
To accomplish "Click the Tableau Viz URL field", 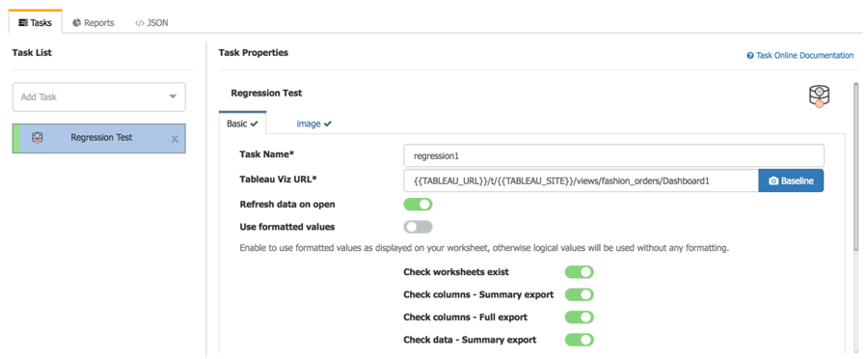I will [x=582, y=180].
